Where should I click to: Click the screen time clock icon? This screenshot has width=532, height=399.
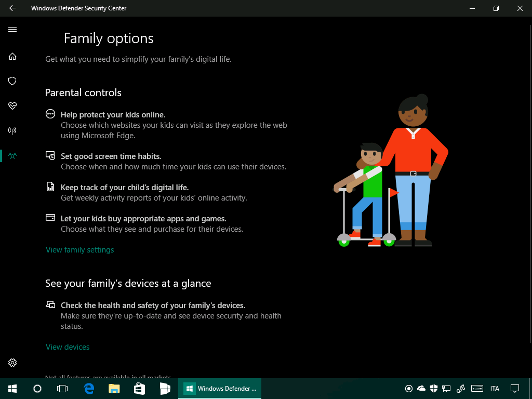50,155
